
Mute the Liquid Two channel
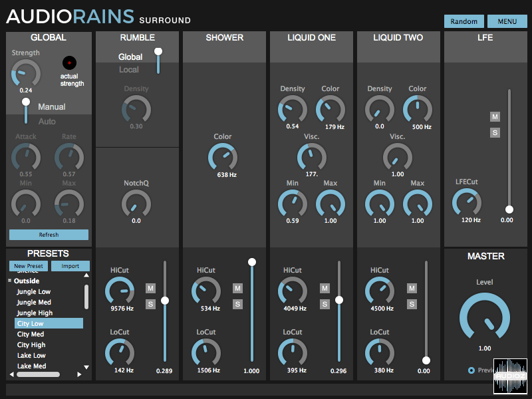[x=412, y=289]
